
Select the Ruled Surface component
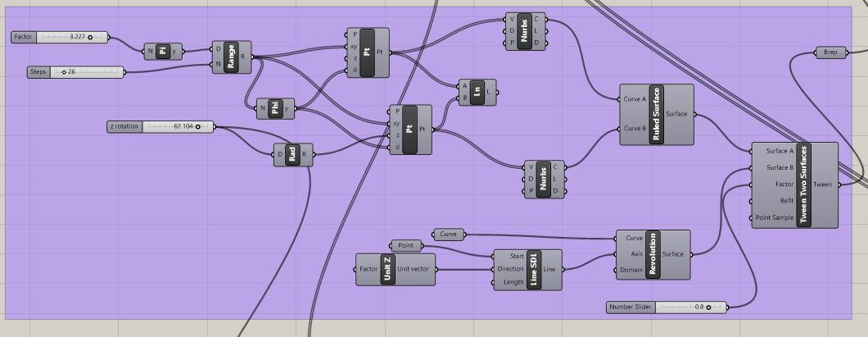point(656,114)
